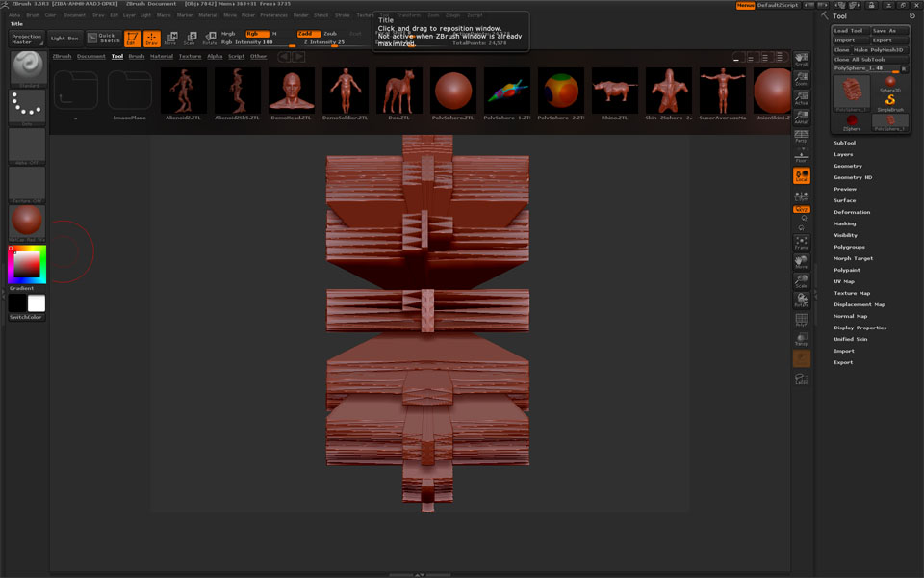
Task: Open the DemoHead.ZTL thumbnail
Action: coord(291,93)
